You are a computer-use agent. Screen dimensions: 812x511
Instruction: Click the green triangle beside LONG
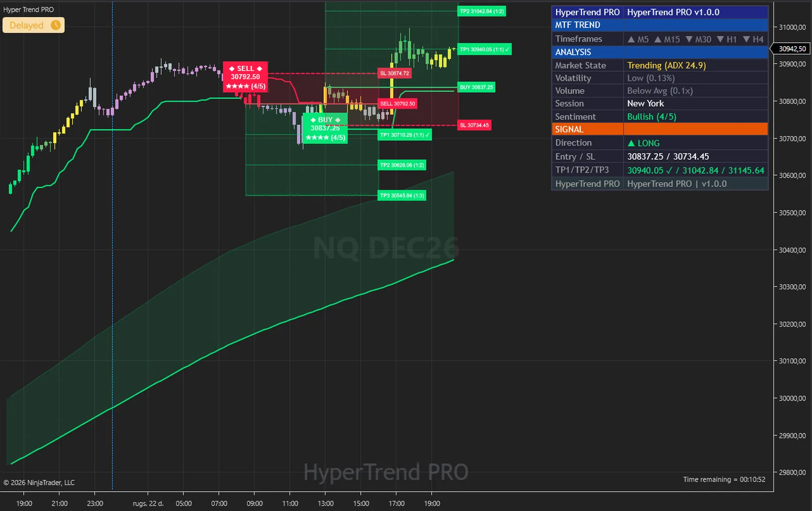click(631, 143)
